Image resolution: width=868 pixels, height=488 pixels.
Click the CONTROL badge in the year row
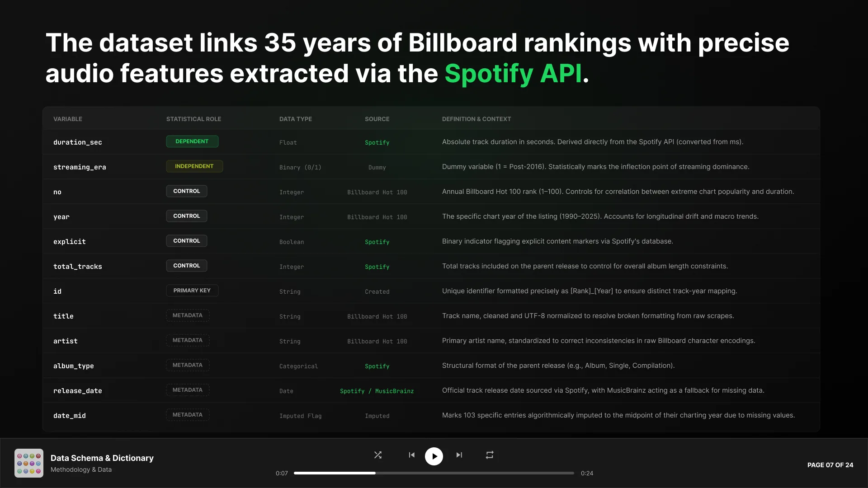(x=187, y=216)
